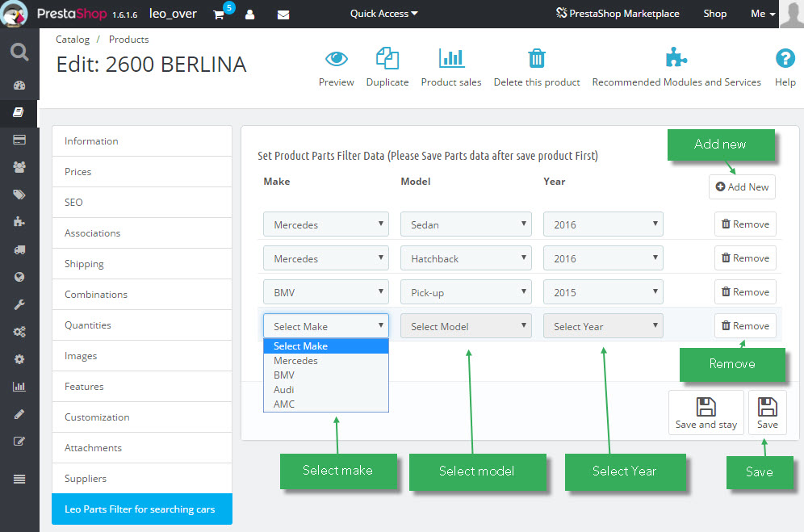Open the Me account dropdown
The image size is (804, 532).
pyautogui.click(x=763, y=14)
